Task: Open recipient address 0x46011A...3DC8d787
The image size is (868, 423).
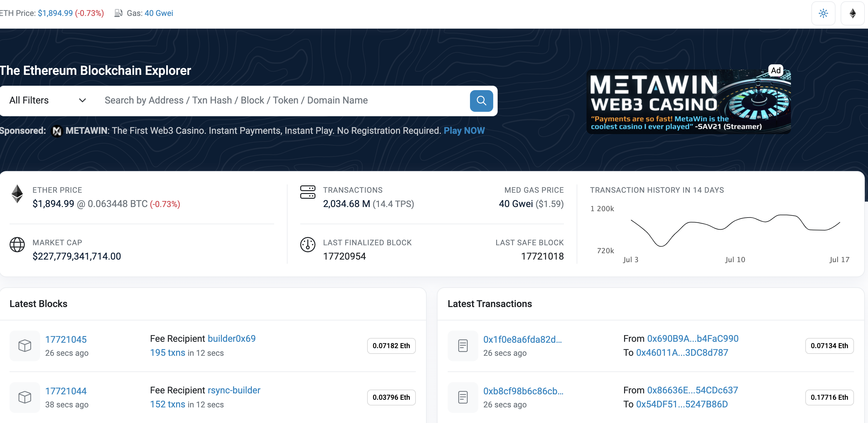Action: 682,353
